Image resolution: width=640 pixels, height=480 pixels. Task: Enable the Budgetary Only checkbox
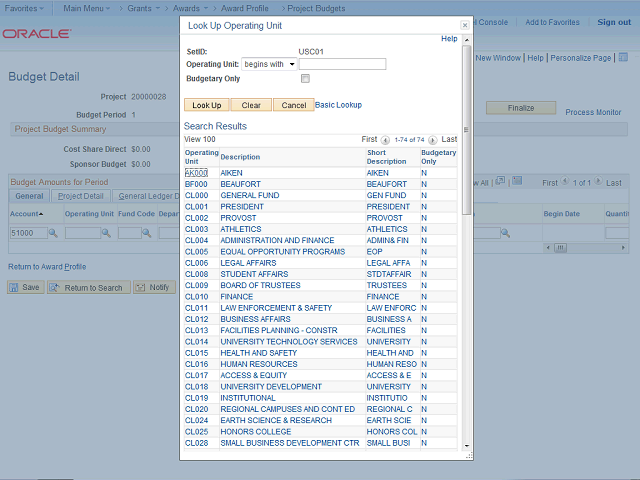pos(305,78)
